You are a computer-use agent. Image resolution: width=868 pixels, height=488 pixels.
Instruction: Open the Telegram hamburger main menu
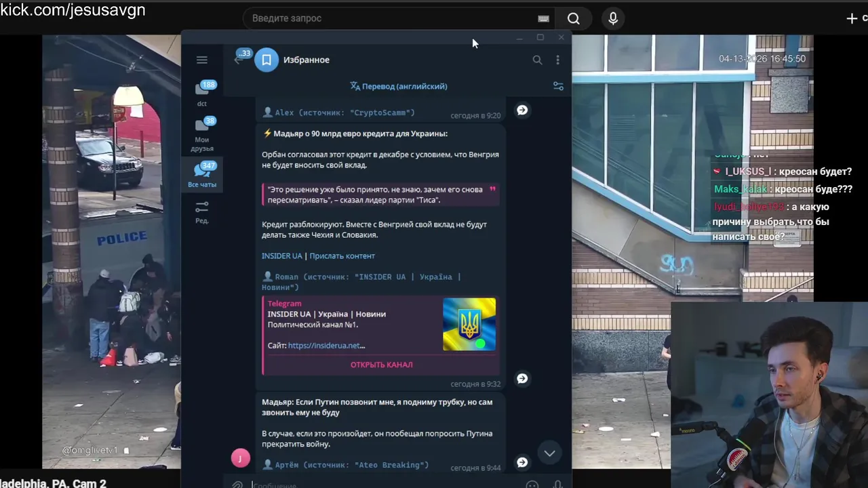201,60
